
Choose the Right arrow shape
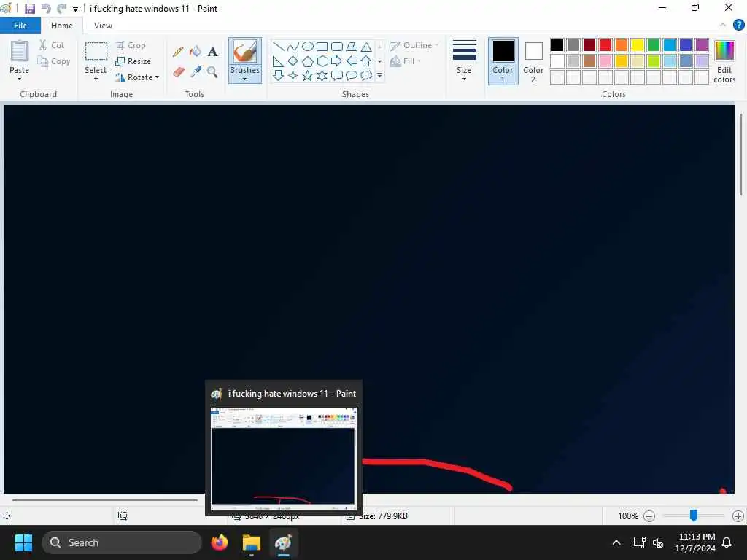(336, 61)
